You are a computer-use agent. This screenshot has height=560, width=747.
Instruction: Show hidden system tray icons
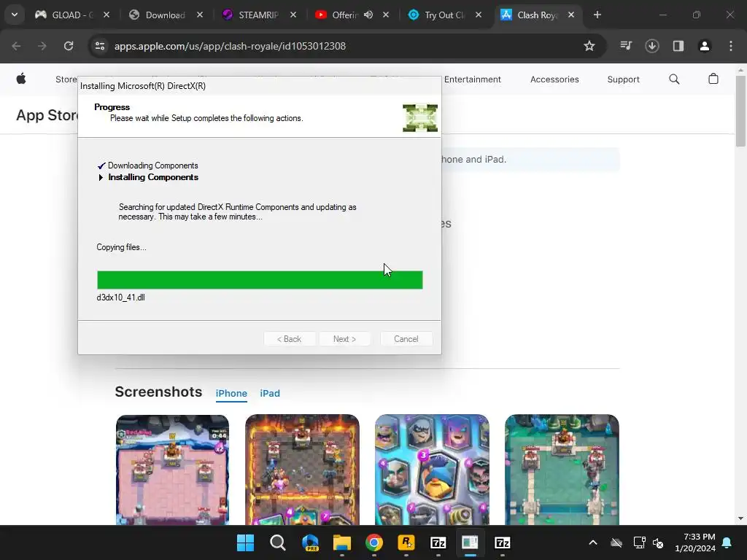(593, 542)
